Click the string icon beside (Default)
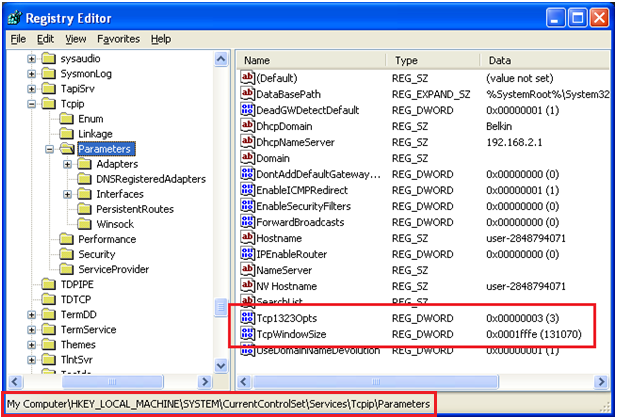 coord(247,78)
